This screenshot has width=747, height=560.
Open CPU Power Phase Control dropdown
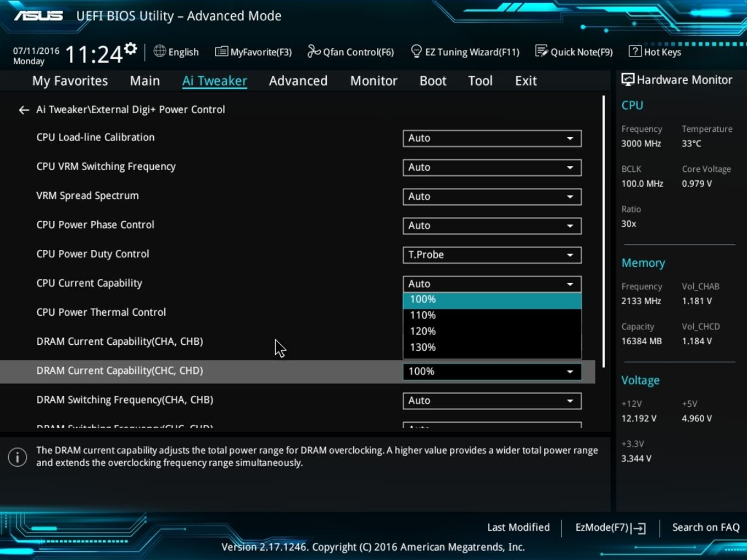coord(492,226)
